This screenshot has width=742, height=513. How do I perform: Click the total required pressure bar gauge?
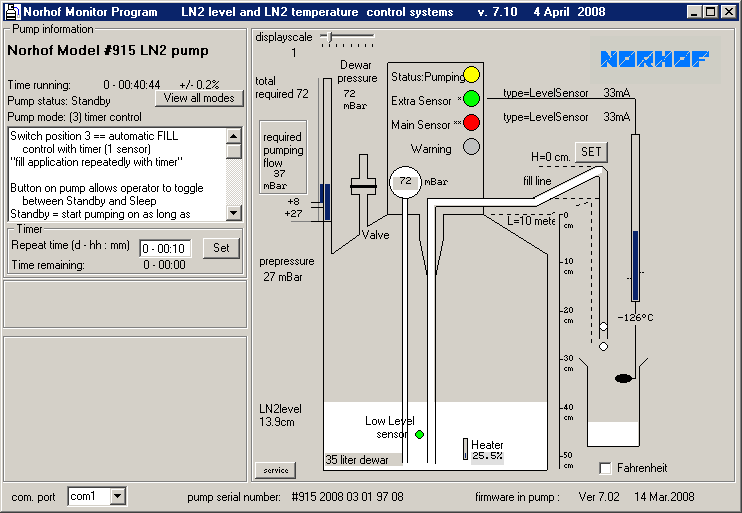(327, 150)
